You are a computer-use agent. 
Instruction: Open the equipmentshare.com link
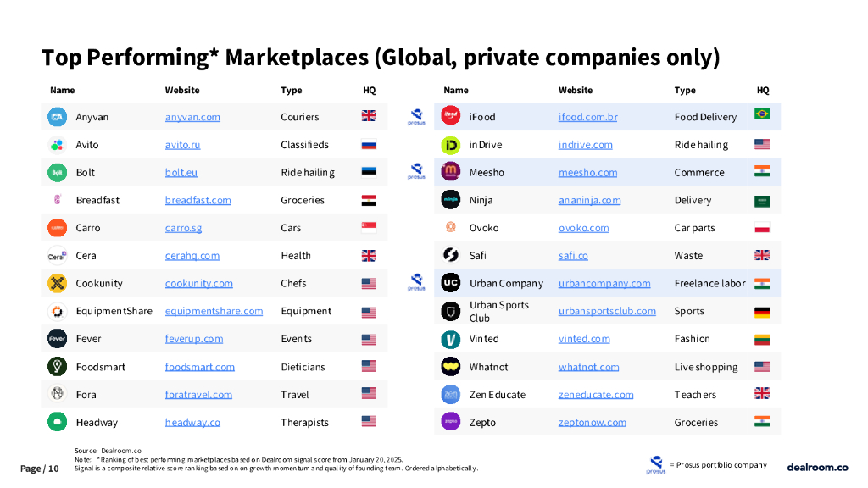[x=214, y=311]
